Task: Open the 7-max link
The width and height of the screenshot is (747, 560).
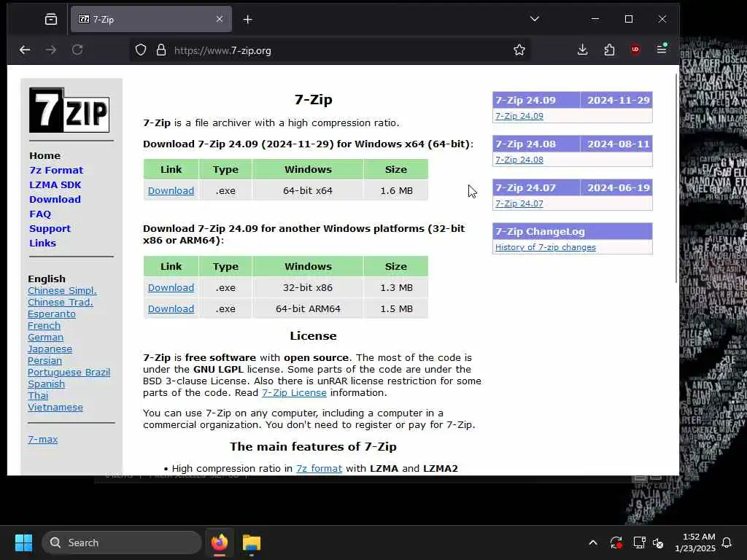Action: point(43,440)
